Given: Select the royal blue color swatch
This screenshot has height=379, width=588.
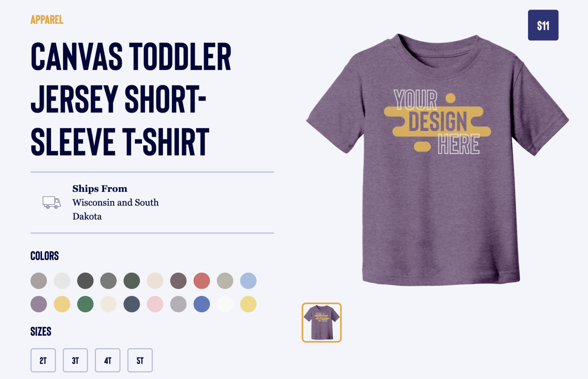Looking at the screenshot, I should click(202, 304).
